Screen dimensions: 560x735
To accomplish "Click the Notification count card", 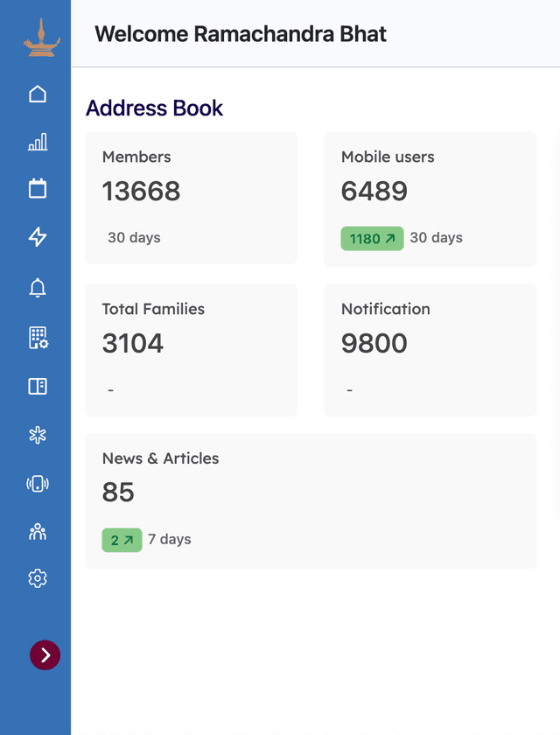I will tap(430, 349).
